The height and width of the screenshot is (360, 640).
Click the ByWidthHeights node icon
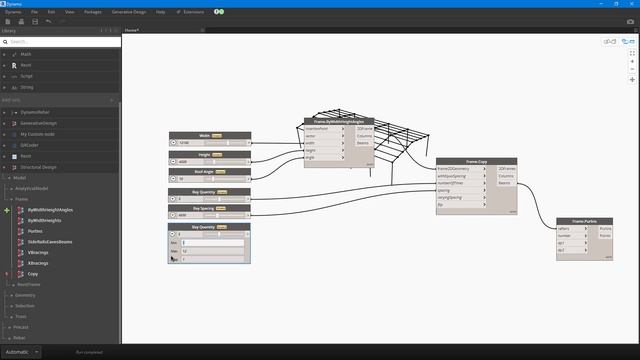click(20, 220)
